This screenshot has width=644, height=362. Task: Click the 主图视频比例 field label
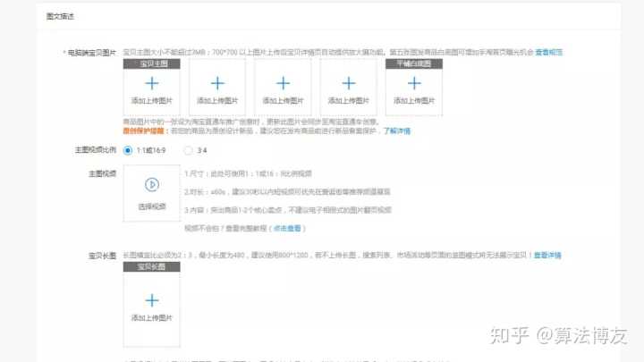pos(96,150)
